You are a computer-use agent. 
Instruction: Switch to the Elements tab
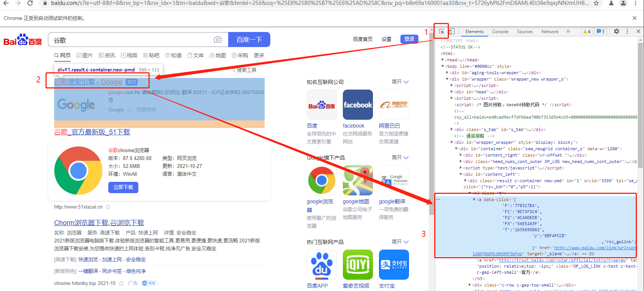(474, 32)
